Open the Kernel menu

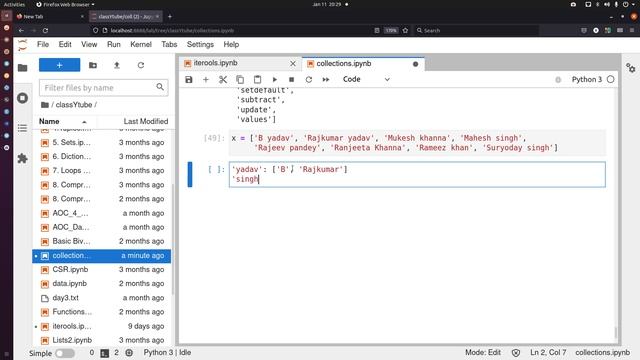141,44
